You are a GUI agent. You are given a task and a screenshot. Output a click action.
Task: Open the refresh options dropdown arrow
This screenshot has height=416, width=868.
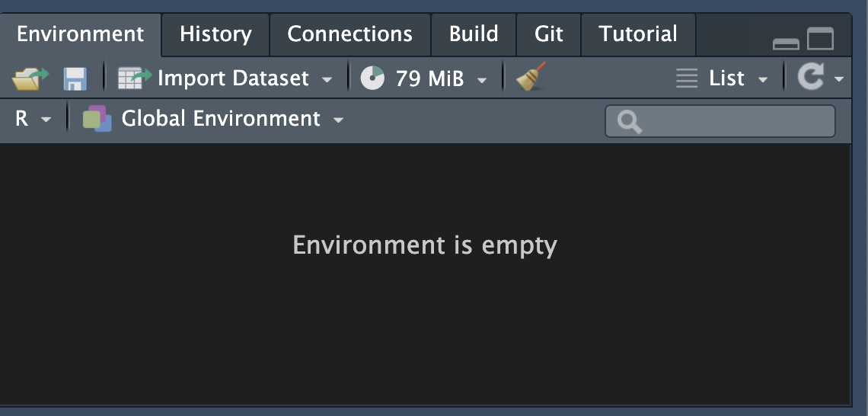[839, 79]
